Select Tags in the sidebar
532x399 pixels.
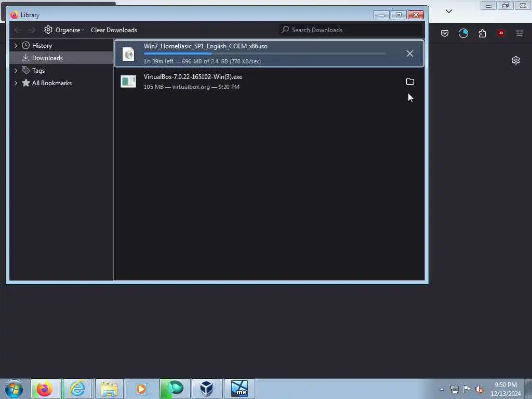point(38,71)
